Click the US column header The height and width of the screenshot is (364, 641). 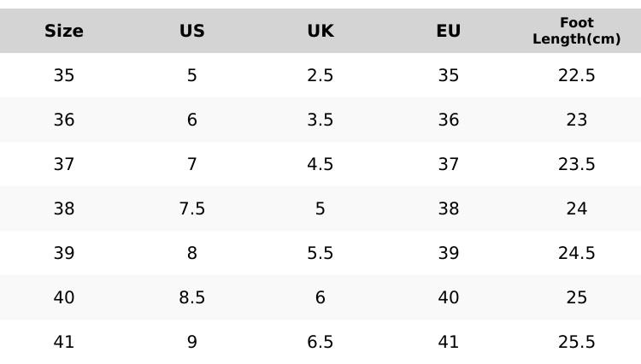click(192, 31)
